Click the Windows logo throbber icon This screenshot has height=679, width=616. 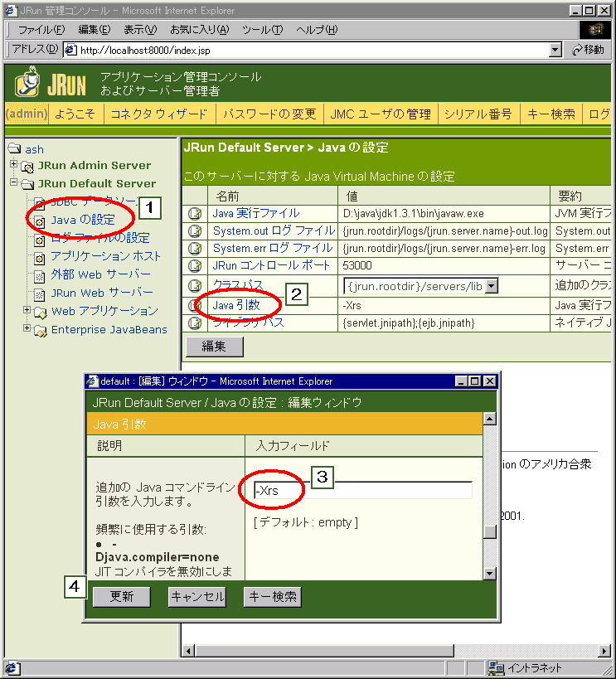tap(595, 30)
